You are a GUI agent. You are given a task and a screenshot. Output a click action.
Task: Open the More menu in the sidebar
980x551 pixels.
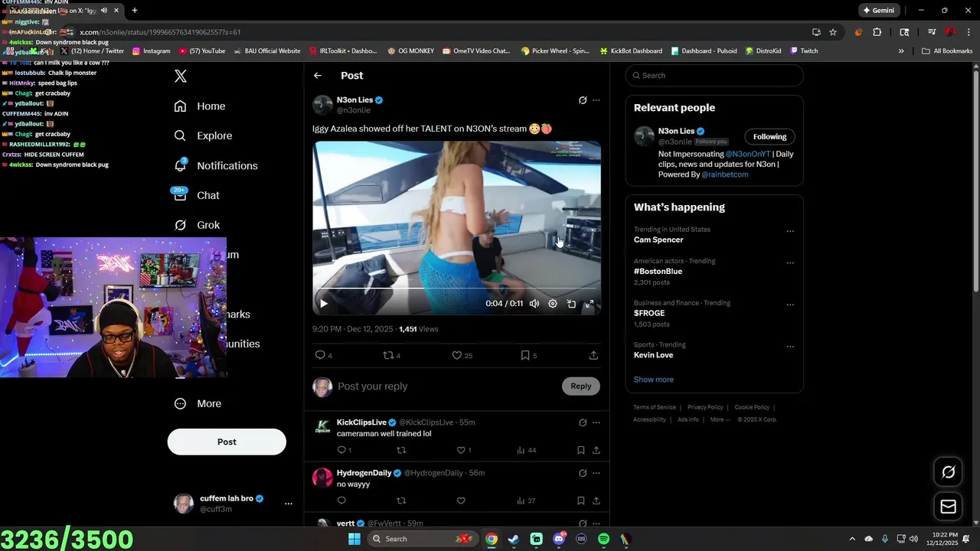pyautogui.click(x=198, y=403)
